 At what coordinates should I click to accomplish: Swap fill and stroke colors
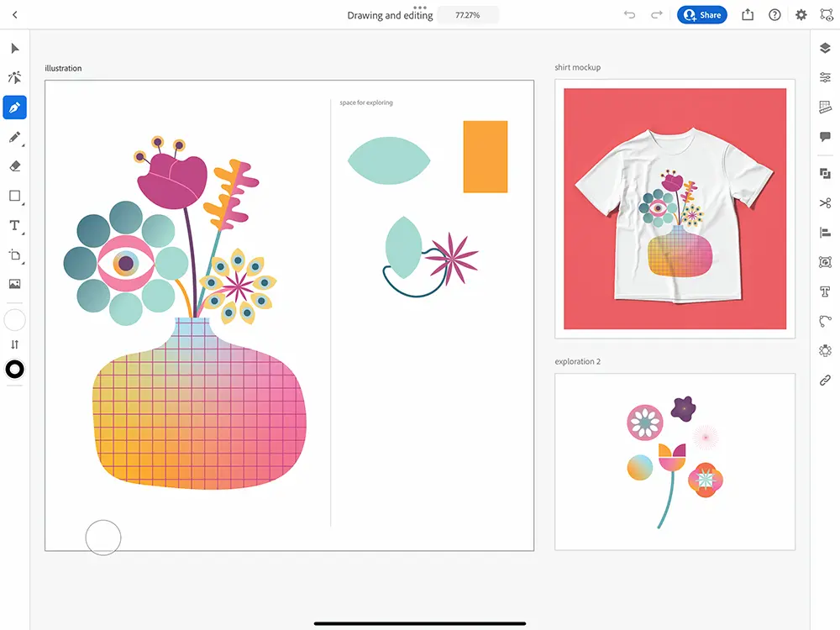[x=14, y=344]
